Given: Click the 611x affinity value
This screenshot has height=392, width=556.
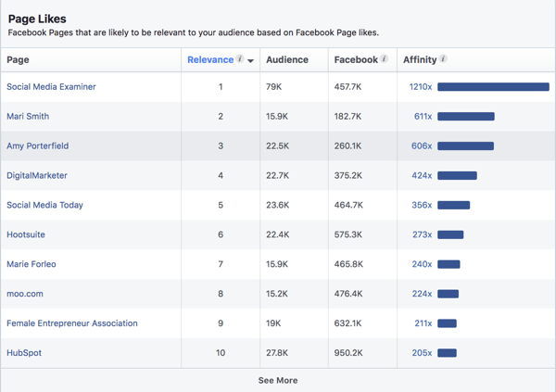Looking at the screenshot, I should pyautogui.click(x=423, y=117).
